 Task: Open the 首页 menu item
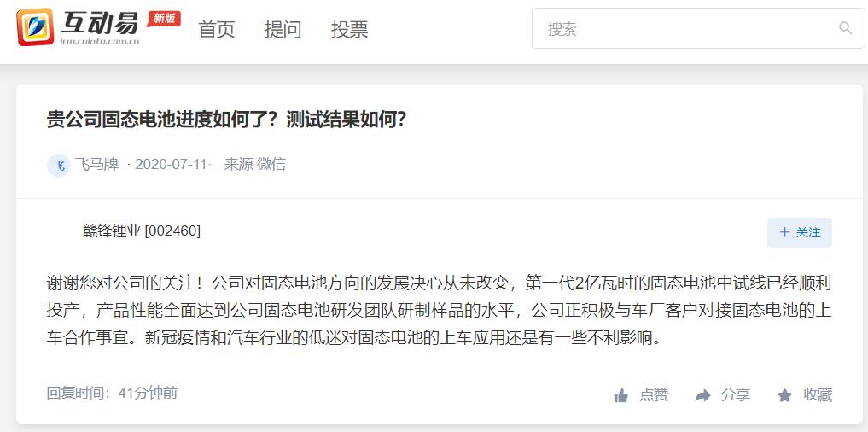coord(217,29)
